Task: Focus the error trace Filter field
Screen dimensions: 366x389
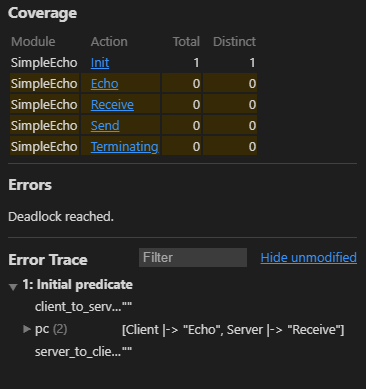Action: [193, 257]
